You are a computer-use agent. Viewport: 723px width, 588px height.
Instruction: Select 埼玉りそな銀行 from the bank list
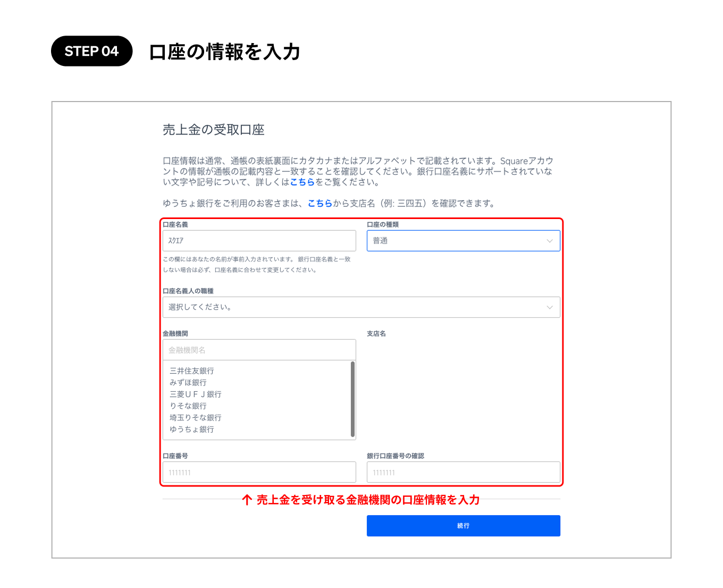tap(196, 417)
